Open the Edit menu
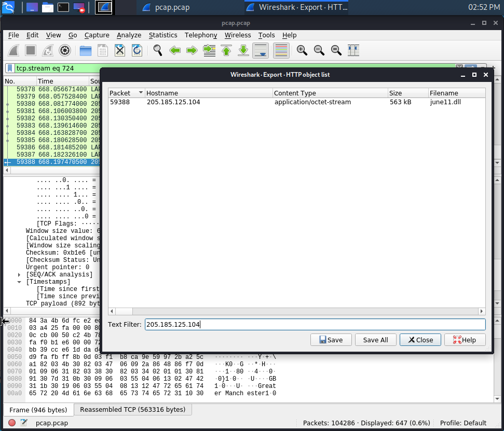Viewport: 504px width, 431px height. [x=33, y=35]
